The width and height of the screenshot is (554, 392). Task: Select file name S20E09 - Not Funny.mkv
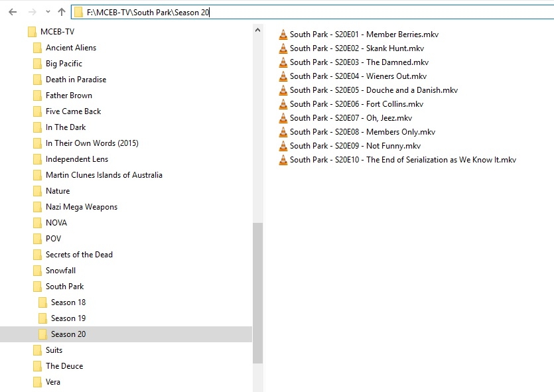(x=355, y=146)
